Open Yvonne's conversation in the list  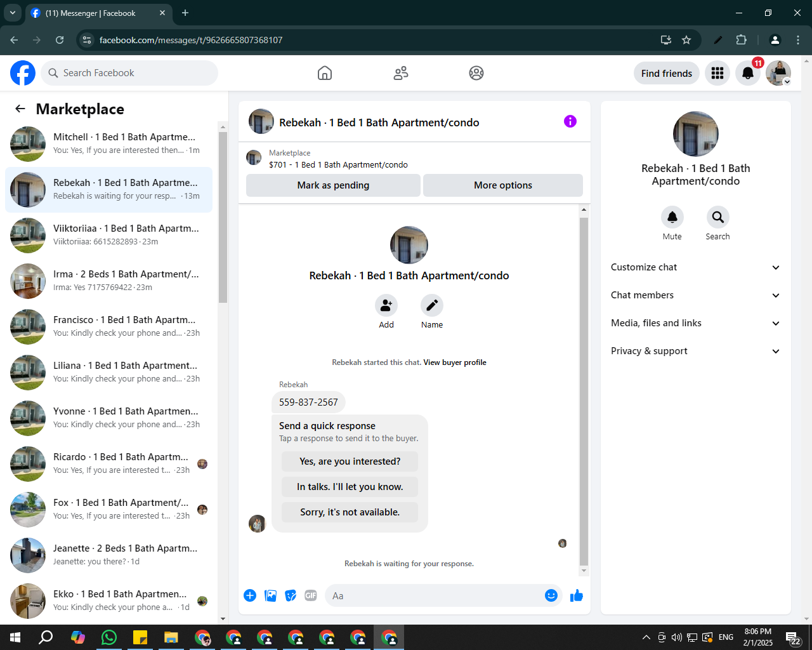coord(108,418)
